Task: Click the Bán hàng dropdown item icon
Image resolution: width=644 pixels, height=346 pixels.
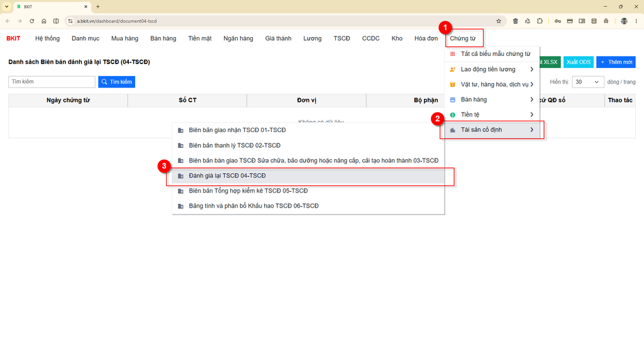Action: click(x=453, y=99)
